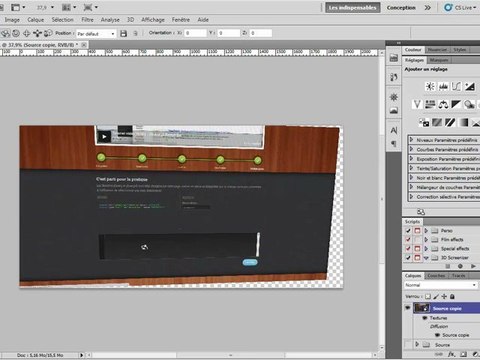Add a Vibrance adjustment

coord(417,105)
